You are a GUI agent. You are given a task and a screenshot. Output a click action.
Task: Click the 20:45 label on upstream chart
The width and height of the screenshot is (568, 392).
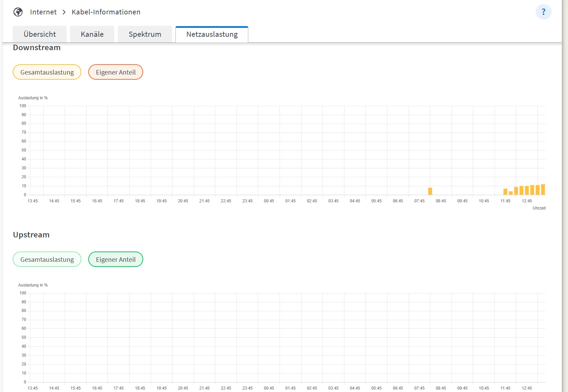point(183,388)
